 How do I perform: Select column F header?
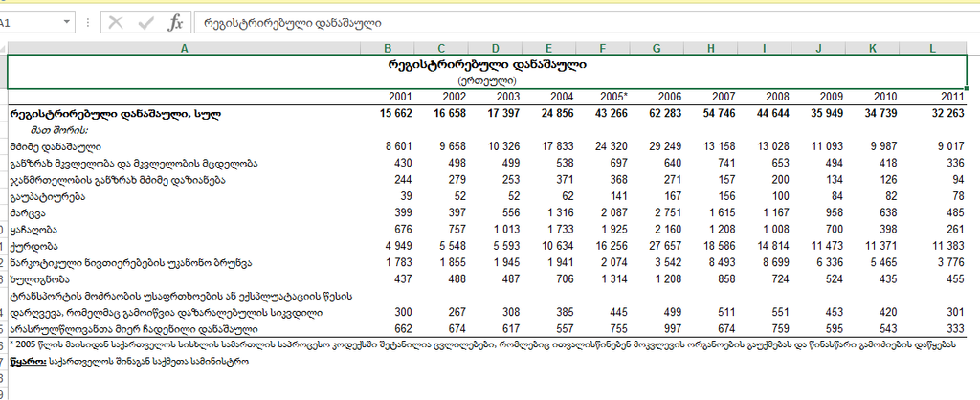pos(603,48)
